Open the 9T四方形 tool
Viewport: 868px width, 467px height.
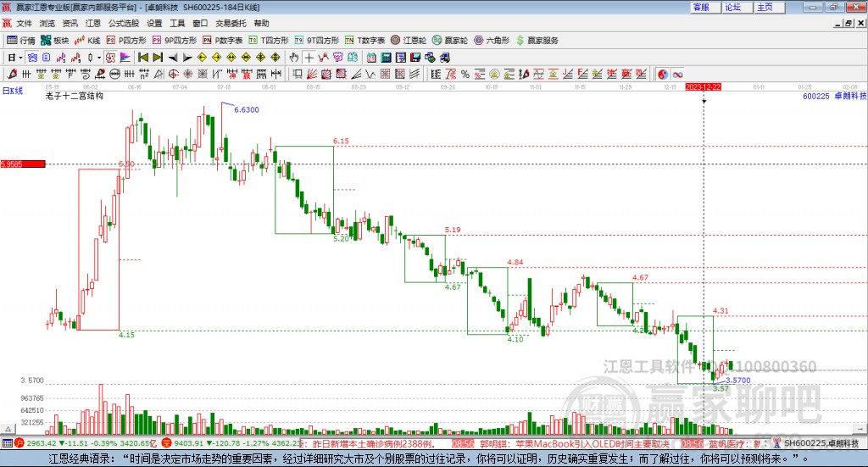click(317, 41)
